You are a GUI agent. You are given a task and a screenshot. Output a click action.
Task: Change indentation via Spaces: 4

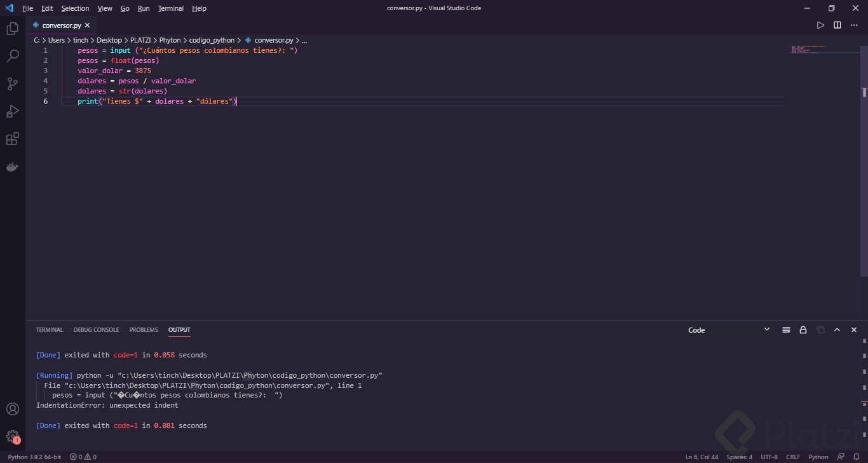point(739,457)
